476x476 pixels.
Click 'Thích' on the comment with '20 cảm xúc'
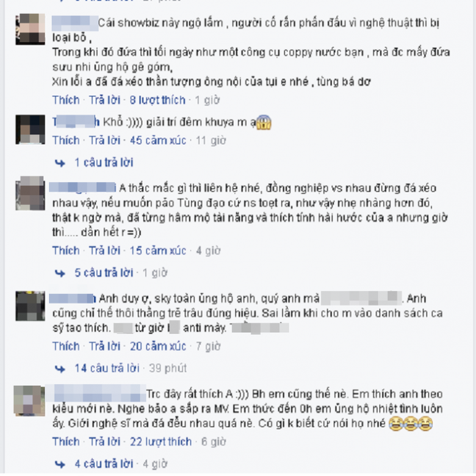(x=66, y=347)
